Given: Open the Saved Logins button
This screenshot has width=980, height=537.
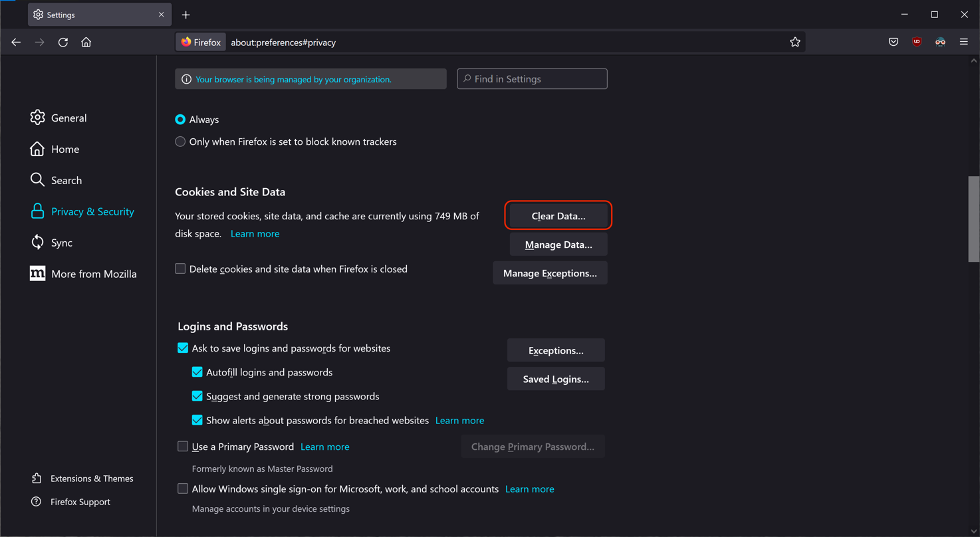Looking at the screenshot, I should pyautogui.click(x=556, y=379).
